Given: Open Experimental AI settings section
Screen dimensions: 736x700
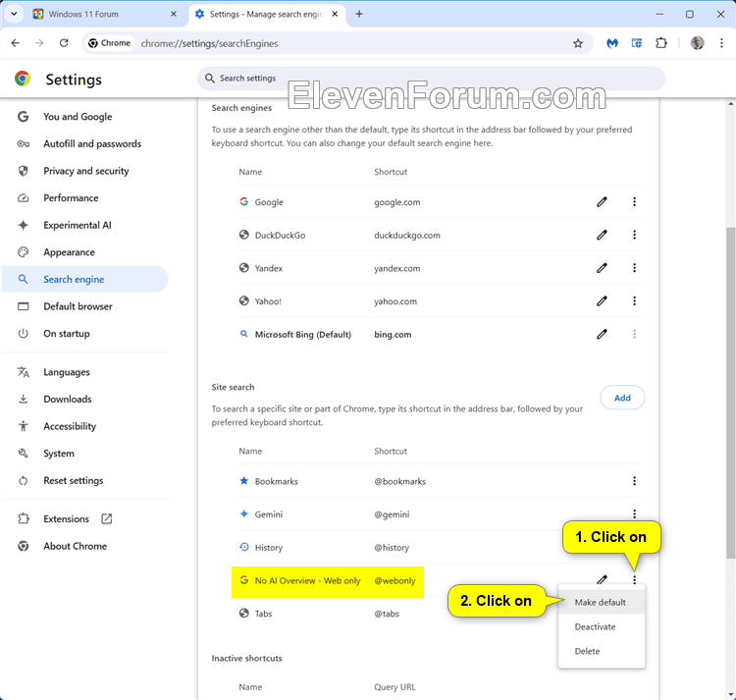Looking at the screenshot, I should pos(85,226).
